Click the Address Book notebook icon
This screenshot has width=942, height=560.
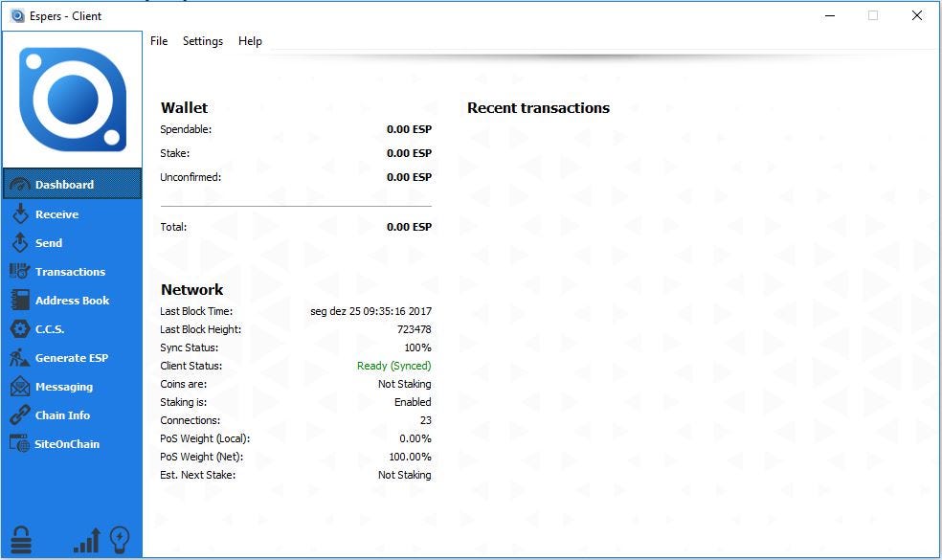pos(20,301)
